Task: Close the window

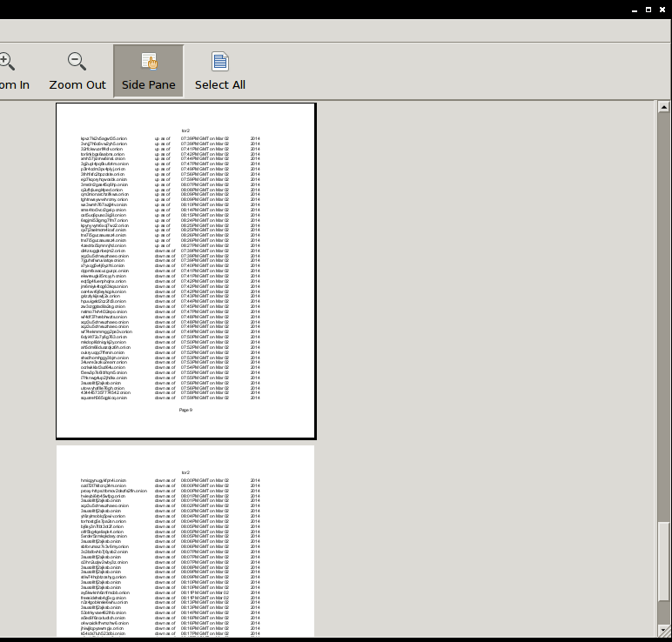Action: (662, 10)
